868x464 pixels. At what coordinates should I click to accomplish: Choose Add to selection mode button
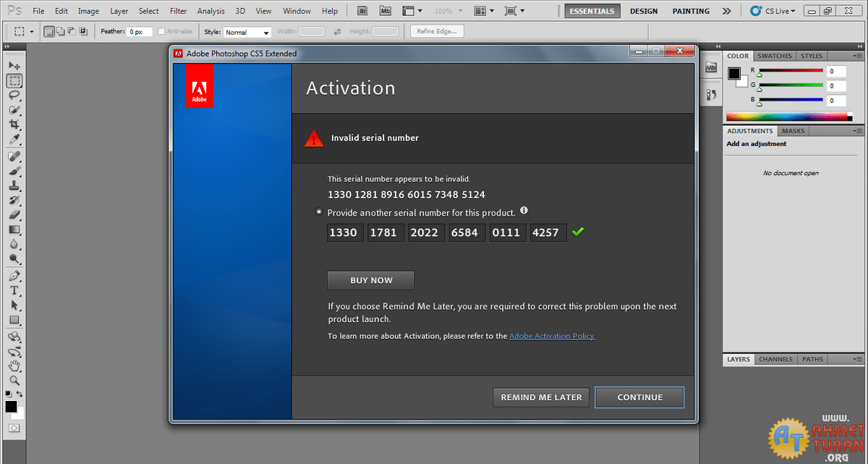click(x=60, y=32)
